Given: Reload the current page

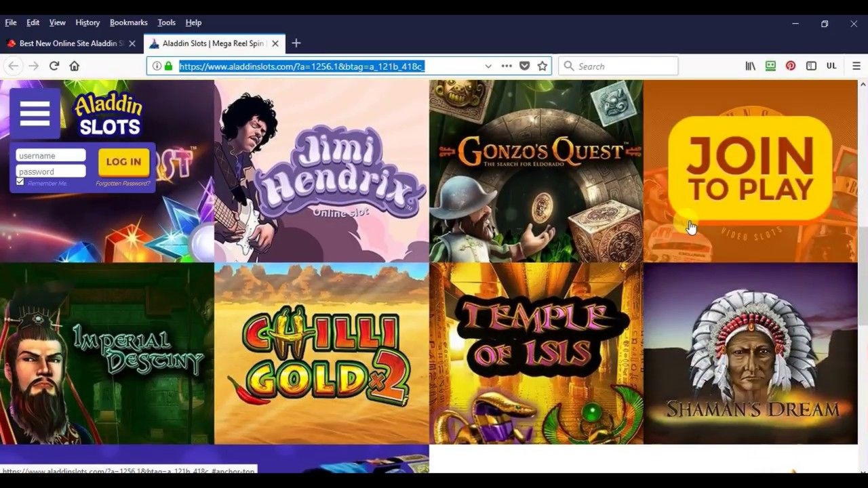Looking at the screenshot, I should pyautogui.click(x=54, y=66).
